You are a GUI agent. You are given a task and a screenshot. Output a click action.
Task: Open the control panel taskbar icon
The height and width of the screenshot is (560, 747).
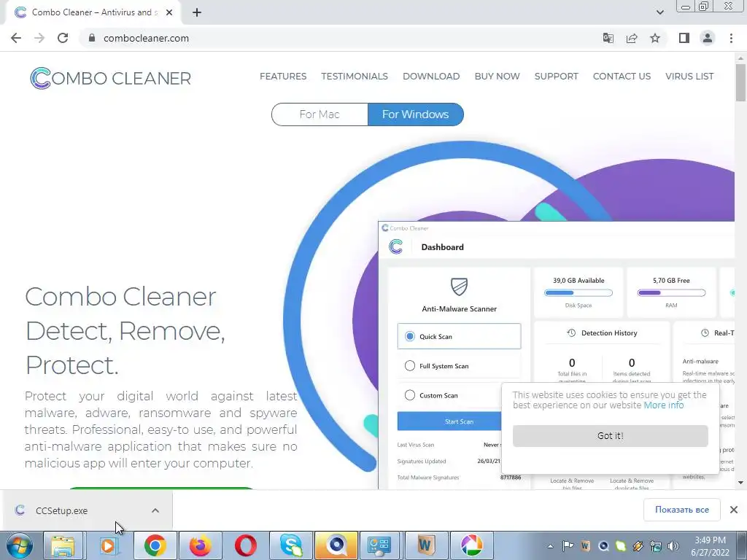point(379,545)
